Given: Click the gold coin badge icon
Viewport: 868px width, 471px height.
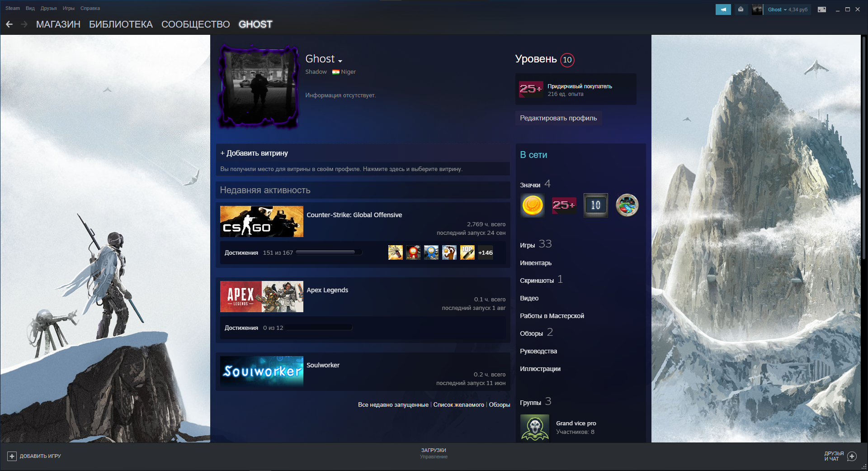Looking at the screenshot, I should coord(533,205).
